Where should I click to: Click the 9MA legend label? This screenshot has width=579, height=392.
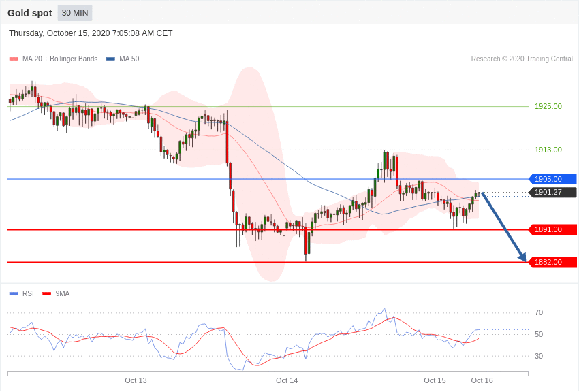(63, 293)
